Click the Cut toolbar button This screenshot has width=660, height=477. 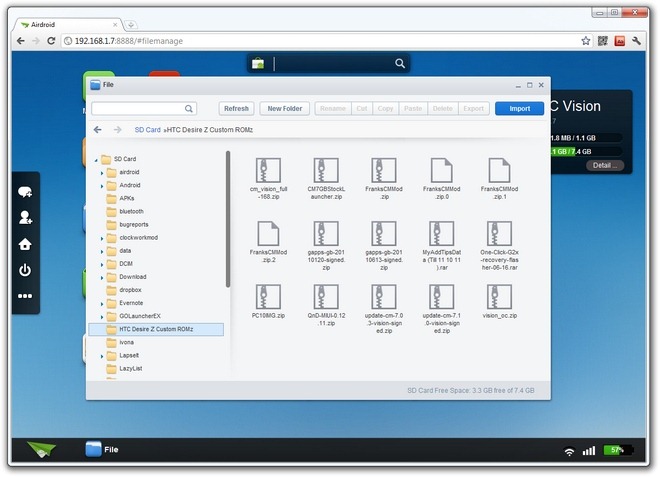362,109
